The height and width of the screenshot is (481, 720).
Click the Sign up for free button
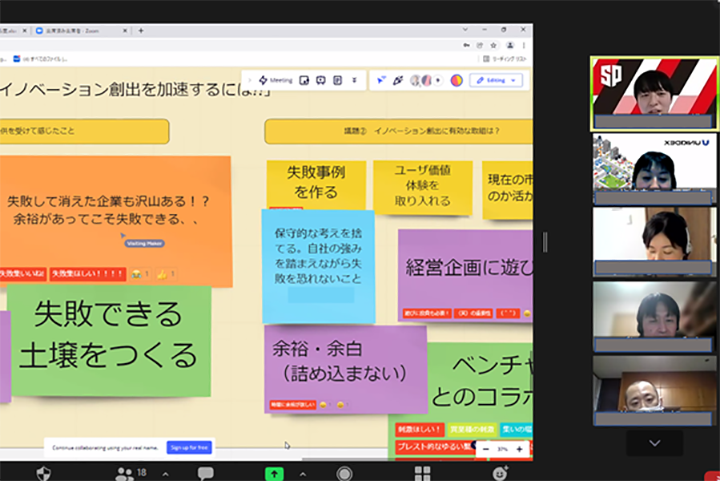point(189,447)
